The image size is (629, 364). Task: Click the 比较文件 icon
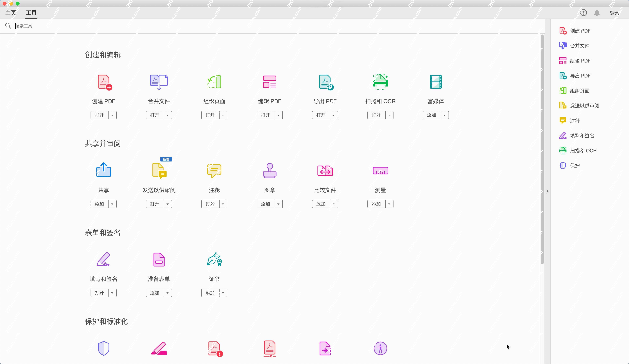pos(325,171)
